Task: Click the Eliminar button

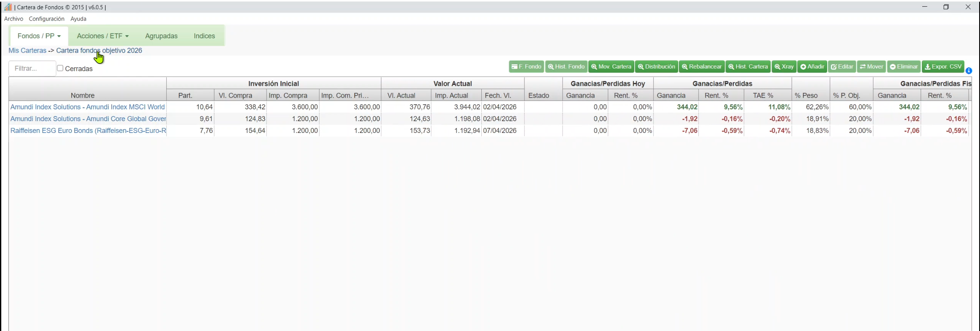Action: point(904,67)
